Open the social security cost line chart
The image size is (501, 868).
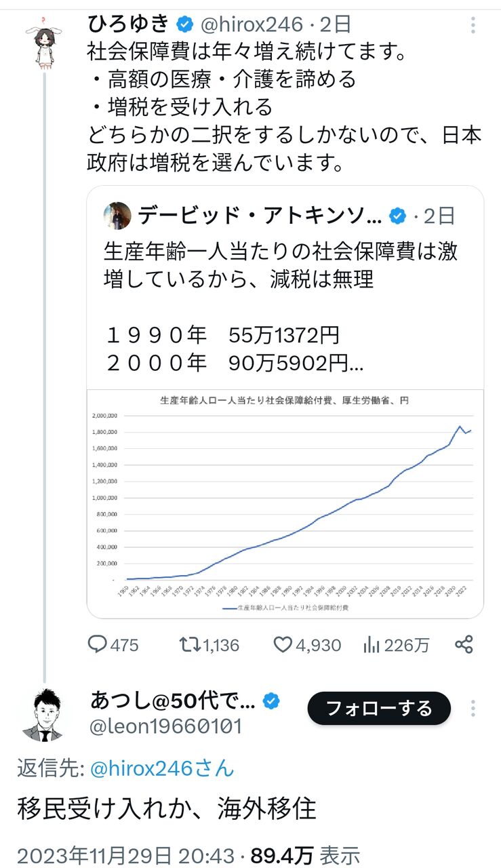285,503
